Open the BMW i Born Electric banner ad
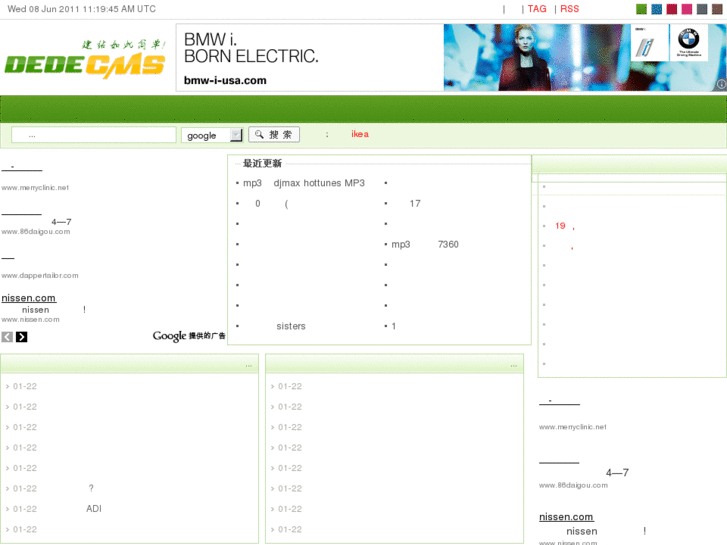The image size is (727, 545). click(451, 58)
